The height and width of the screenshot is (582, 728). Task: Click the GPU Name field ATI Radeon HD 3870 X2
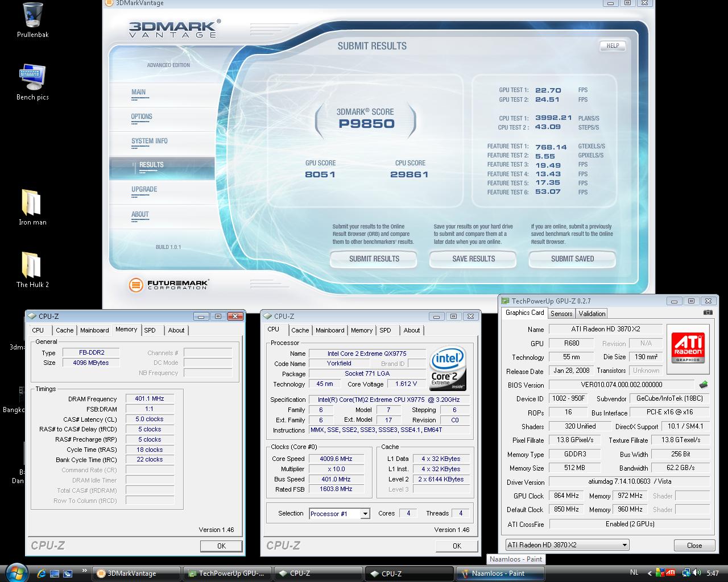coord(606,329)
